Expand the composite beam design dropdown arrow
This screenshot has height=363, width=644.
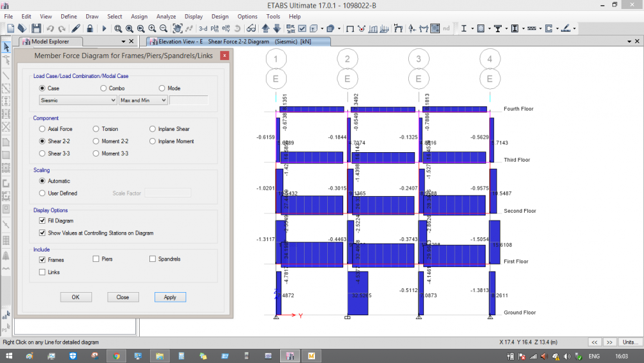click(506, 28)
